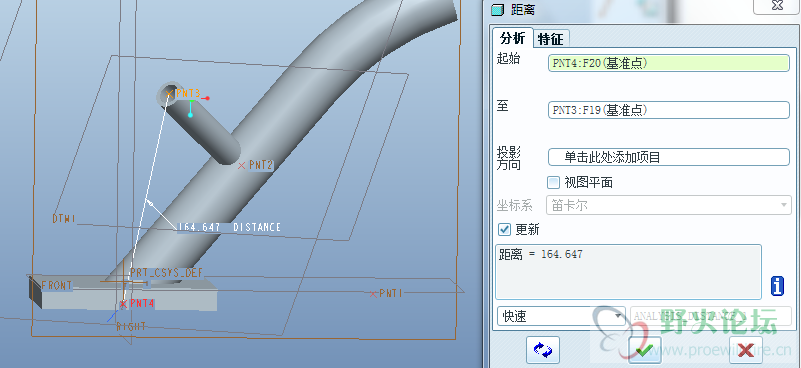The height and width of the screenshot is (368, 801).
Task: Cancel the analysis with the red X button
Action: 746,350
